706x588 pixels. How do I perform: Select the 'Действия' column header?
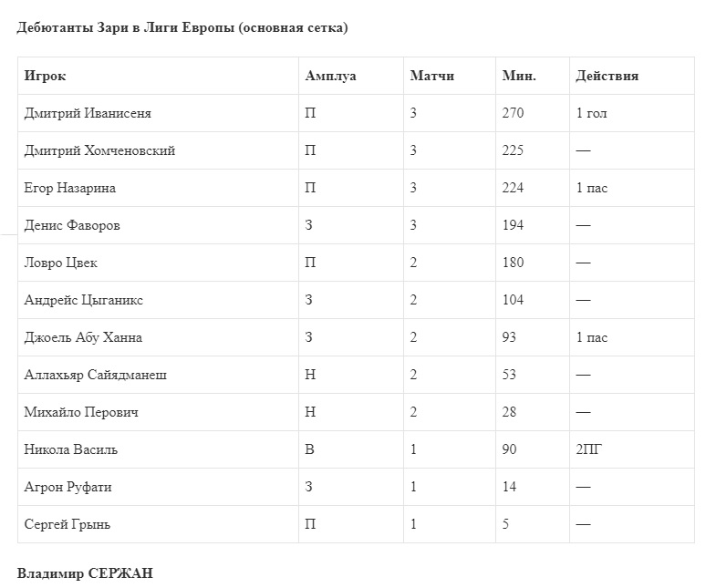[x=607, y=76]
